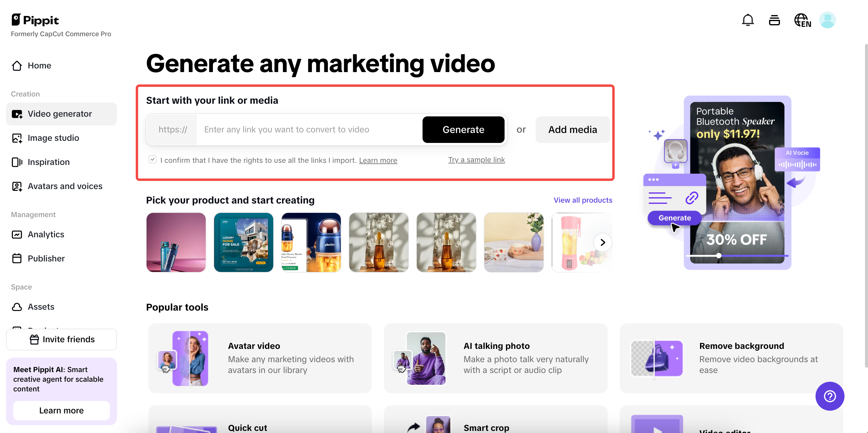This screenshot has height=433, width=868.
Task: Change language with globe EN icon
Action: point(802,20)
